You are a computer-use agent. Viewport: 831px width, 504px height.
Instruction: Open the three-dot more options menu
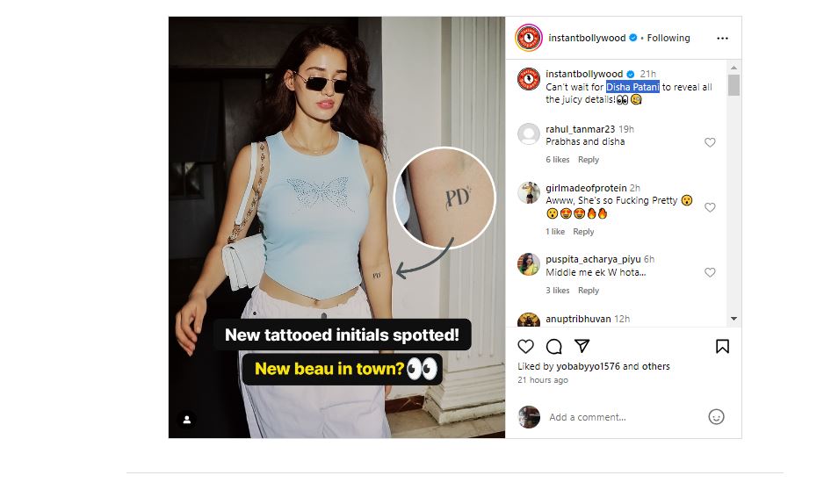(x=722, y=38)
